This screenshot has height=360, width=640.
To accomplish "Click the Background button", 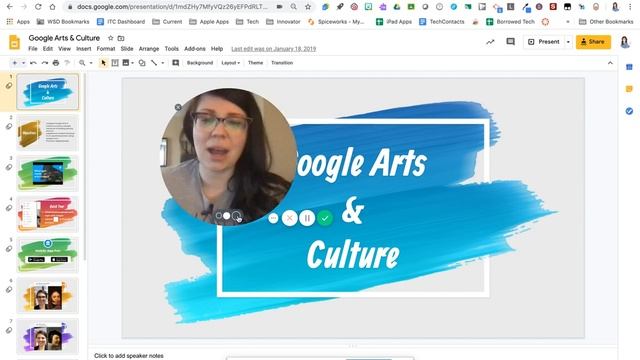I will point(200,63).
